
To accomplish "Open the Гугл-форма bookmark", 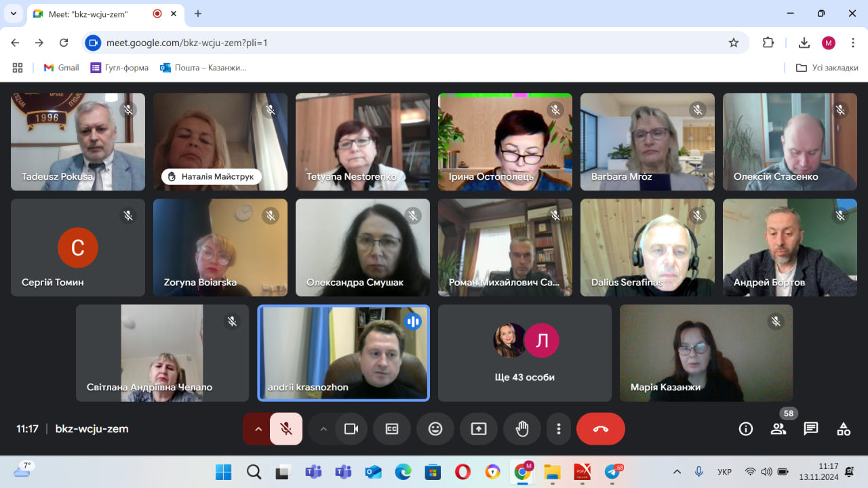I will pyautogui.click(x=119, y=68).
